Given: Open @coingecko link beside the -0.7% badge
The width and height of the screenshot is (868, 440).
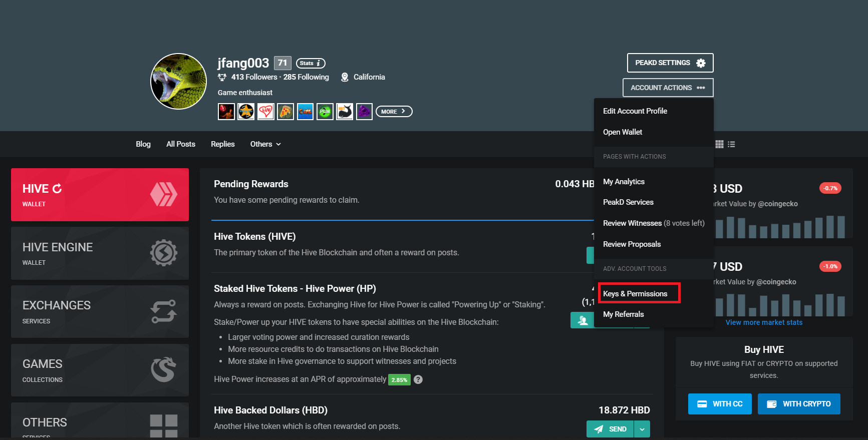Looking at the screenshot, I should click(778, 204).
